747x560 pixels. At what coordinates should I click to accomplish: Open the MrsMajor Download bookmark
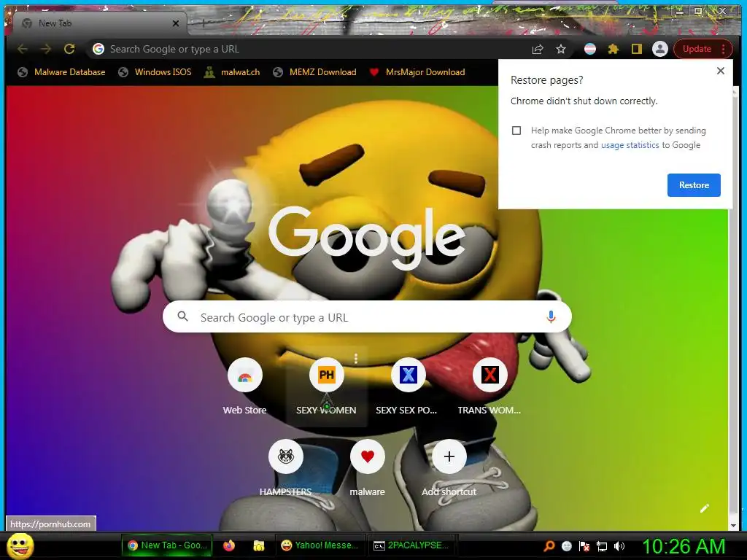417,72
